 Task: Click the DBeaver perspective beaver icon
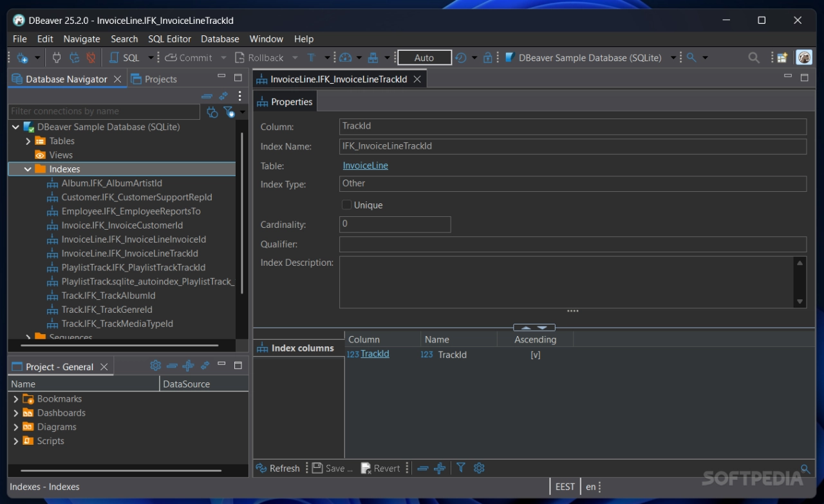point(804,58)
